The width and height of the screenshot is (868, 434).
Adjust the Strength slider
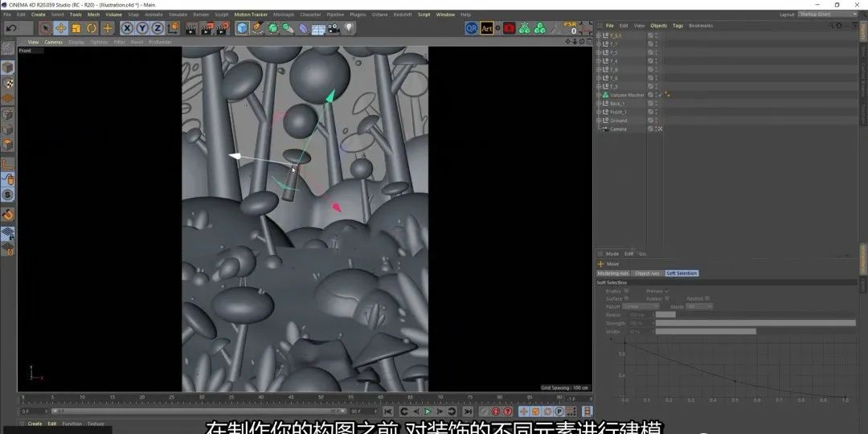(755, 323)
